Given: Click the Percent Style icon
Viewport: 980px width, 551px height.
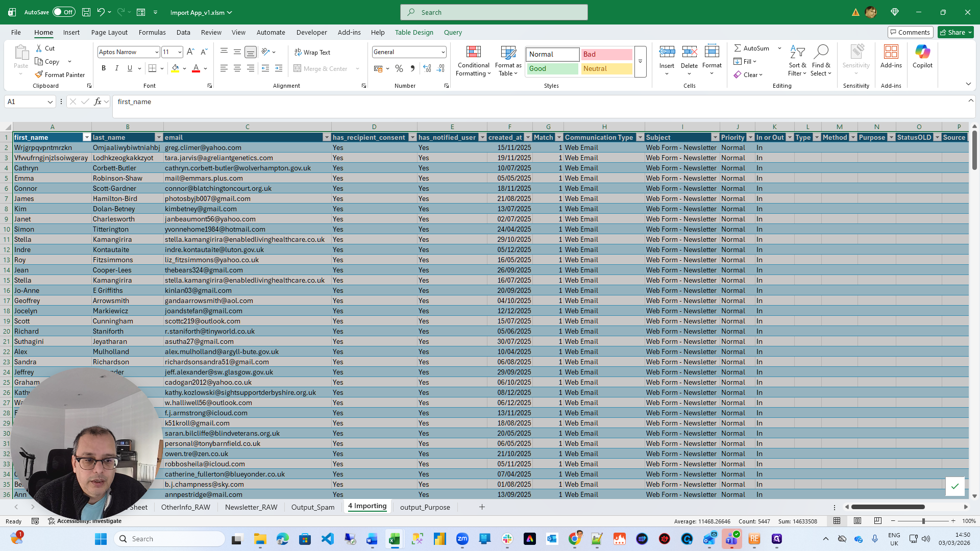Looking at the screenshot, I should point(399,68).
